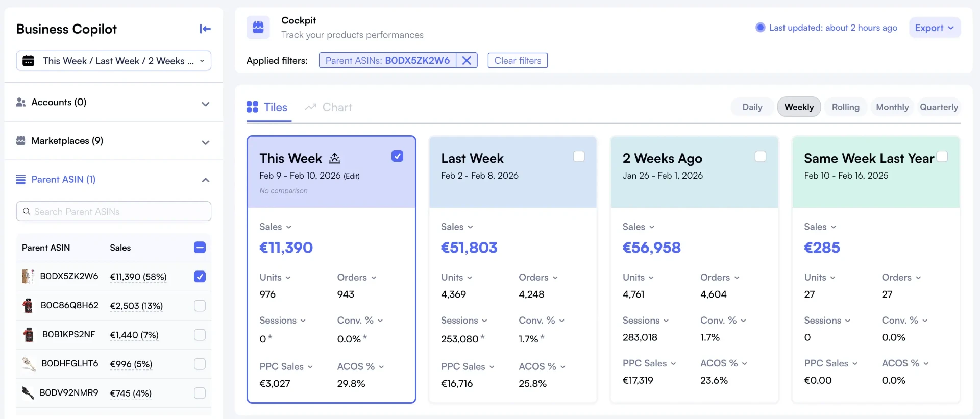
Task: Open B0C86Q8H62 product thumbnail
Action: pos(28,306)
